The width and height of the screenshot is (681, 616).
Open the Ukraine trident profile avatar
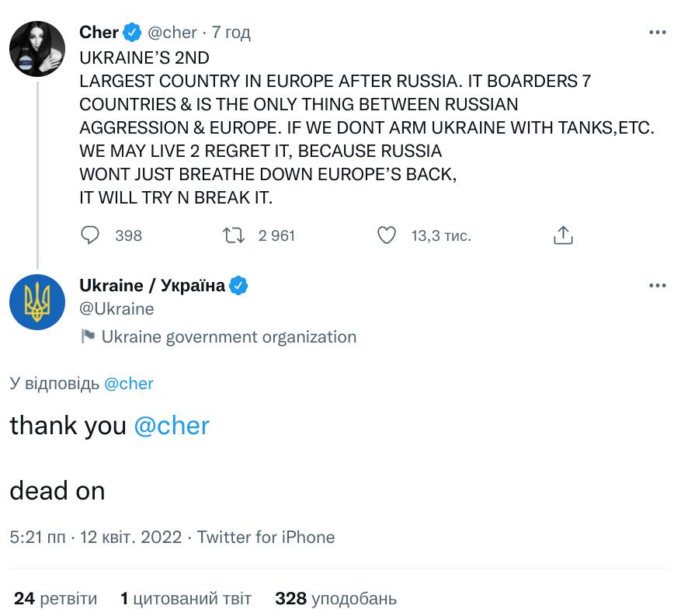coord(37,301)
